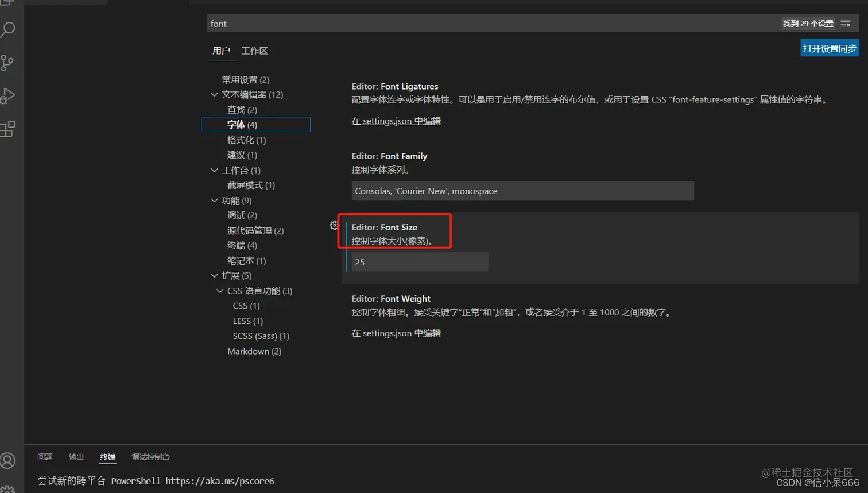Click the 找到 29 个设置 result count
This screenshot has height=493, width=868.
pos(808,24)
